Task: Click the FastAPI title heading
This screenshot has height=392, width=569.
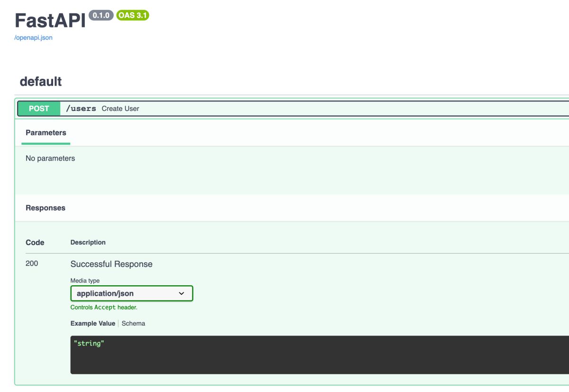Action: click(50, 21)
